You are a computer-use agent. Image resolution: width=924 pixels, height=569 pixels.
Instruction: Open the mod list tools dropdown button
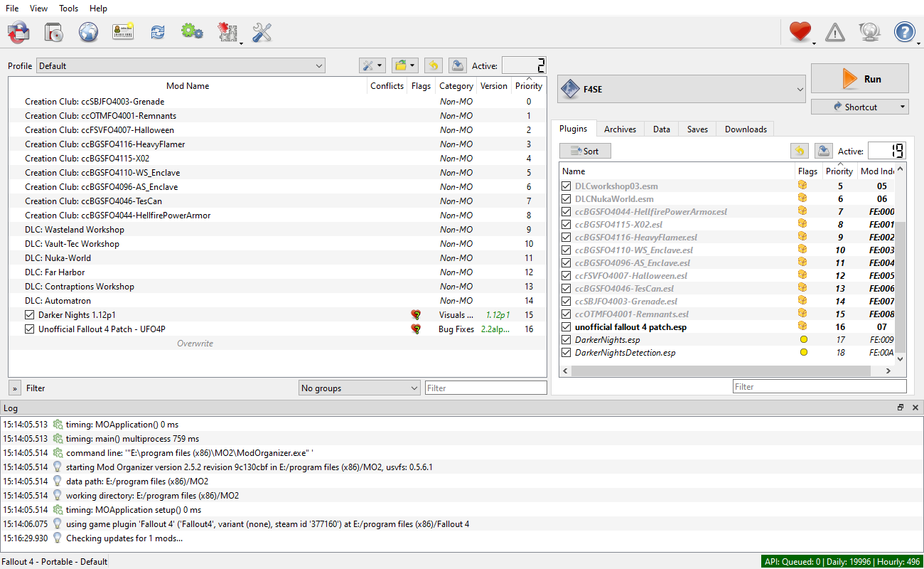point(372,65)
